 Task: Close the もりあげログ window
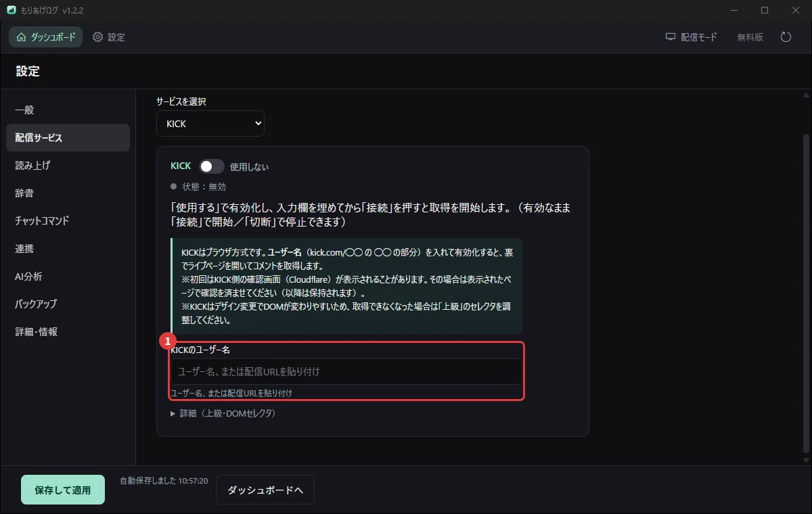[796, 10]
